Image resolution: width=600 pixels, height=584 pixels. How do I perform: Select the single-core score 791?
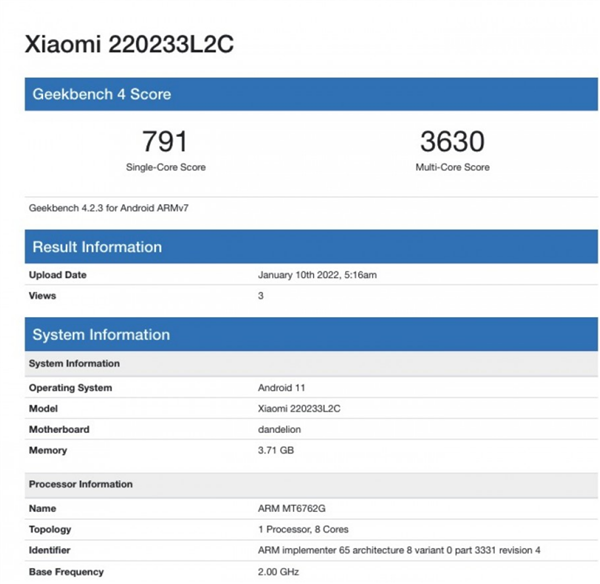tap(165, 141)
